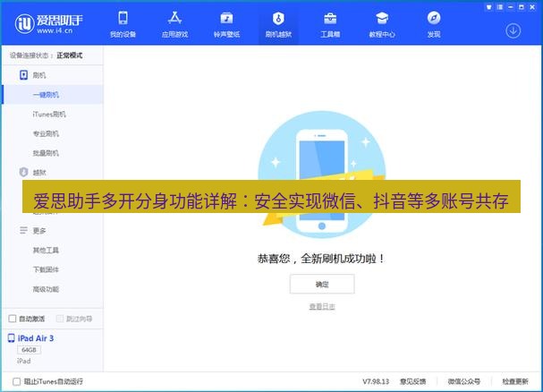
Task: Click the 爱思助手 logo
Action: tap(48, 23)
